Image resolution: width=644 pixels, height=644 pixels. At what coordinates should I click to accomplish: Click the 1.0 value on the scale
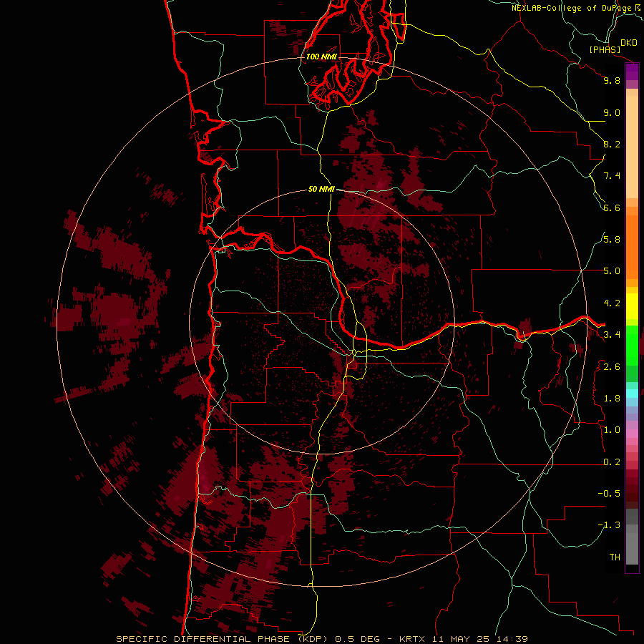tap(612, 430)
